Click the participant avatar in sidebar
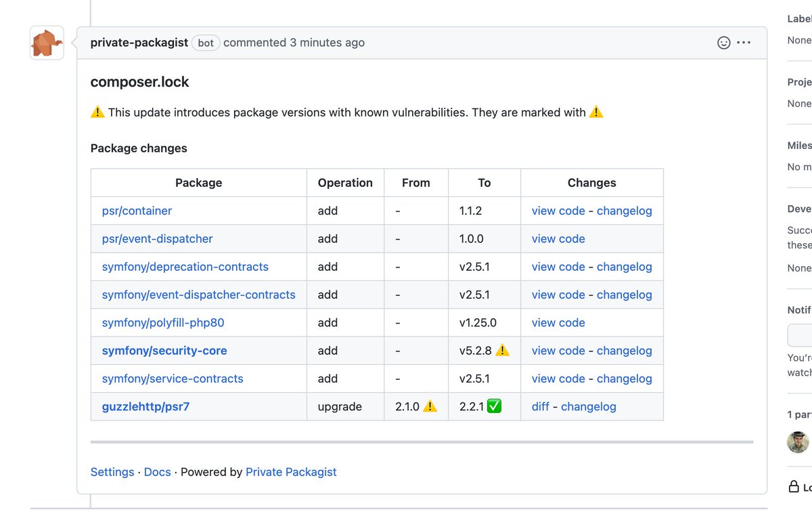 (x=798, y=442)
